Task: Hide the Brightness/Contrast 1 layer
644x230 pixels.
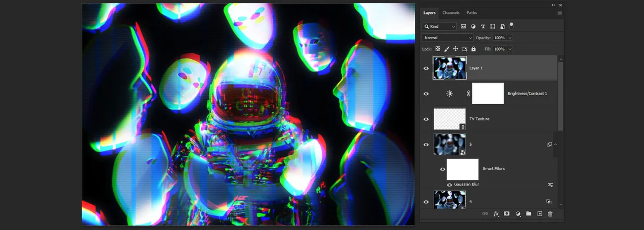Action: click(426, 94)
